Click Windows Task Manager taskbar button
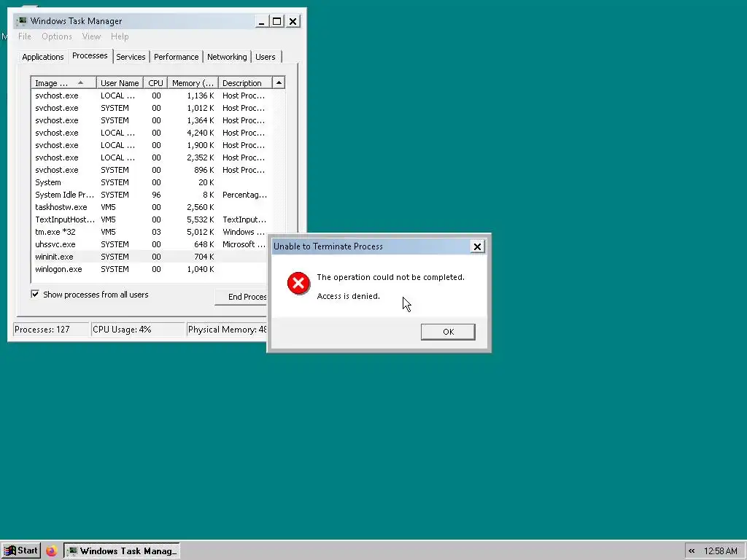Screen dimensions: 747x560 122,551
